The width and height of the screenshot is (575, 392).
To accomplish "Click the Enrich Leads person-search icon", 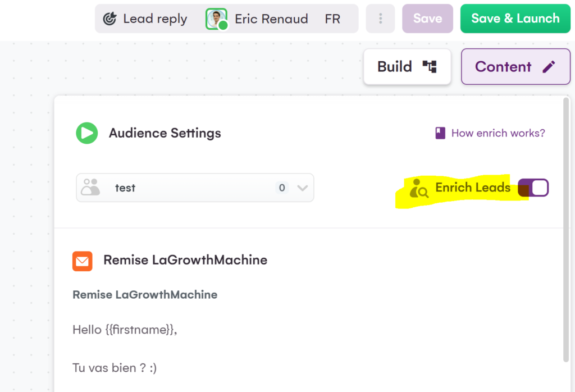I will (x=419, y=189).
